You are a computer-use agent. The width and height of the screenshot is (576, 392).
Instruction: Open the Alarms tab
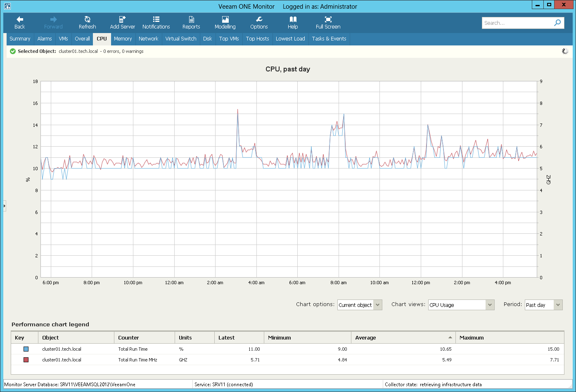pyautogui.click(x=45, y=39)
